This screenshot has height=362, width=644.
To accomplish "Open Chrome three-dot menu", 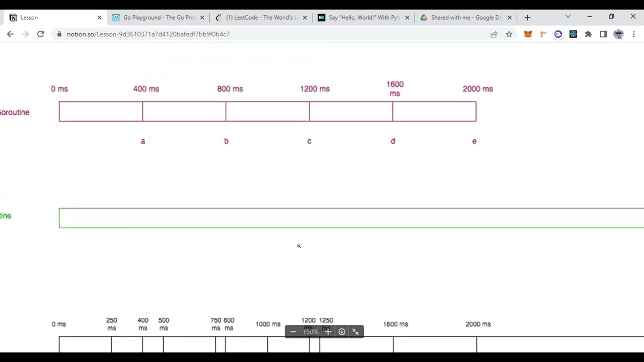I will [634, 34].
